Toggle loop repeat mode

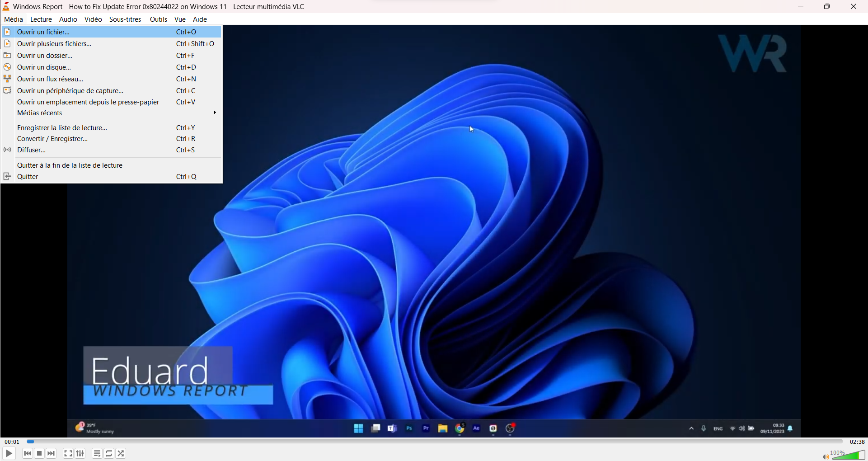click(109, 453)
